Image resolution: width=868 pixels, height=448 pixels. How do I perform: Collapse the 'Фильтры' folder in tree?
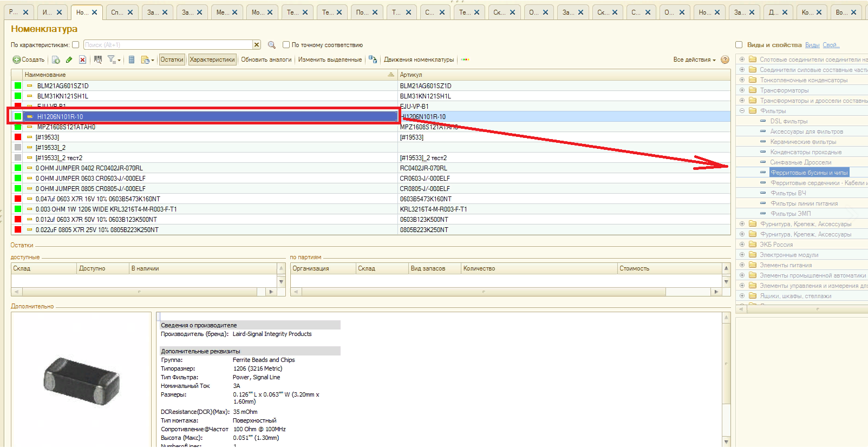point(742,111)
